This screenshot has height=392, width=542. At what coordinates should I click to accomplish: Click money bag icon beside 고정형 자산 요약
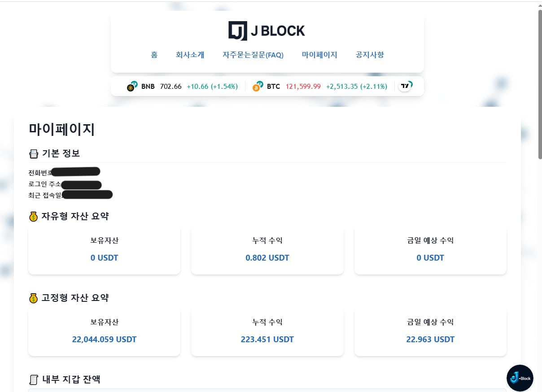click(x=34, y=298)
